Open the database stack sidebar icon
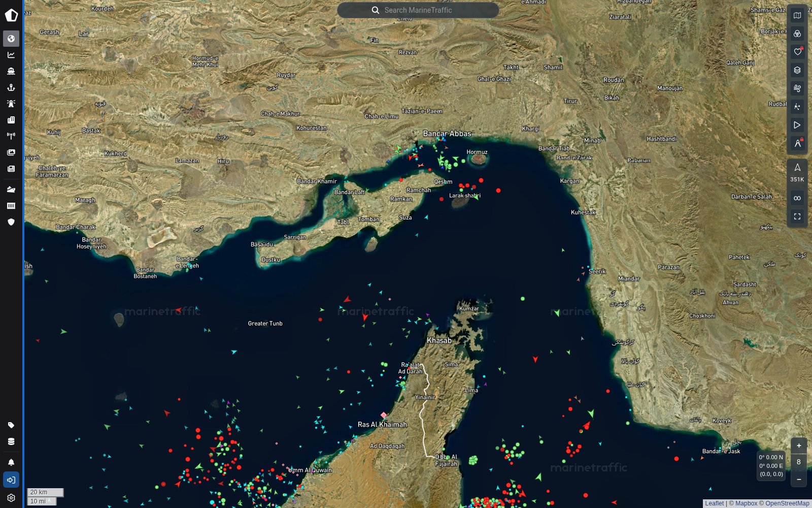Screen dimensions: 812x508 (x=11, y=441)
